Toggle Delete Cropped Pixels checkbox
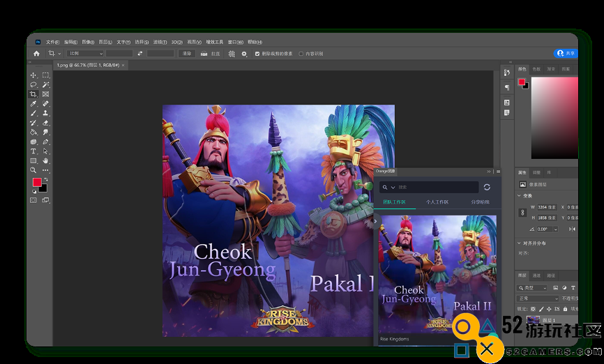This screenshot has width=604, height=364. (257, 54)
